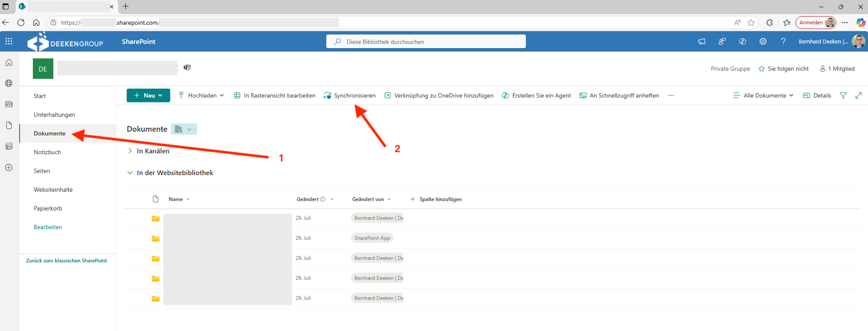Click the megaphone icon in header

701,42
